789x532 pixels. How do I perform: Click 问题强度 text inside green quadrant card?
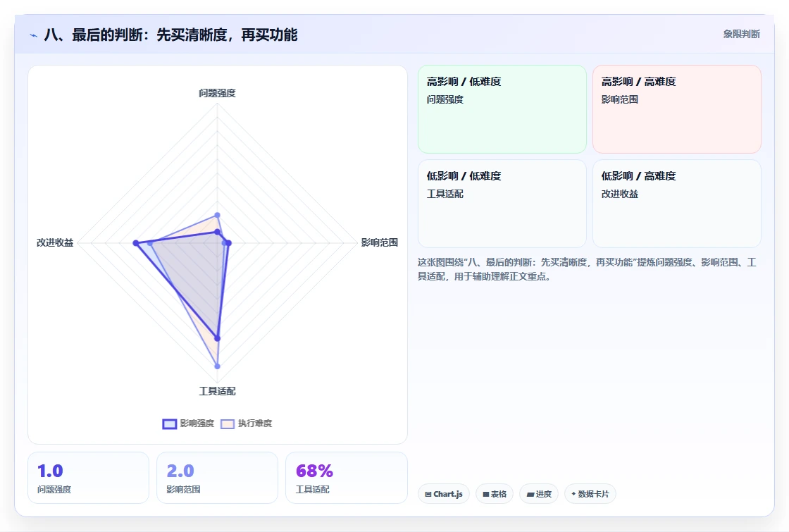click(x=445, y=99)
